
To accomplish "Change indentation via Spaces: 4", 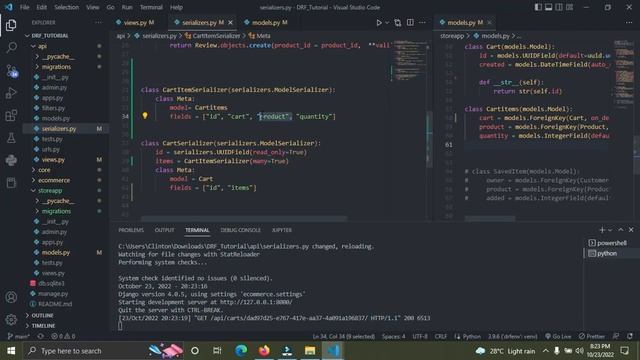I will click(x=393, y=336).
